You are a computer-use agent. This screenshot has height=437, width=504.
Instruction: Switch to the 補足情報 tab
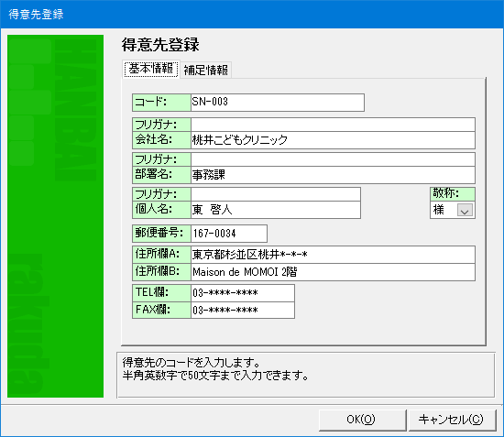[x=205, y=70]
